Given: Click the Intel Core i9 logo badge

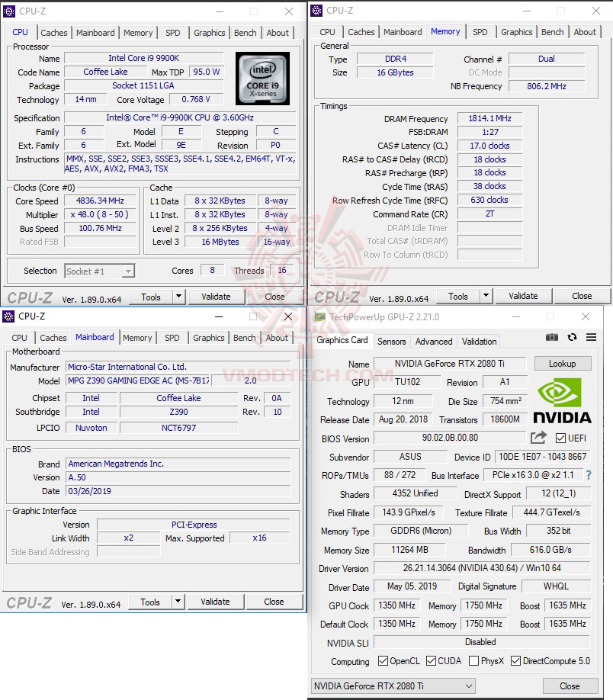Looking at the screenshot, I should click(262, 79).
